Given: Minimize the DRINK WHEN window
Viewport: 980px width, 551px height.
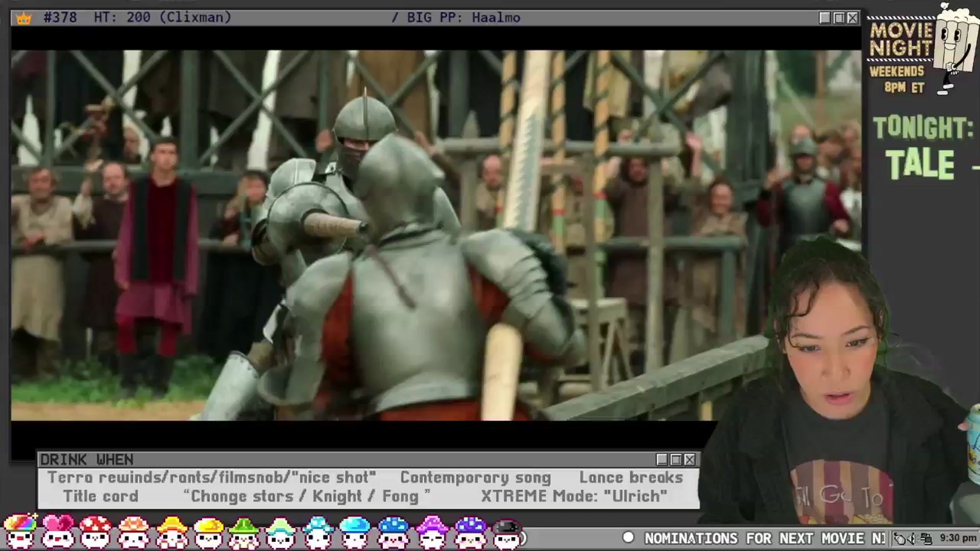Looking at the screenshot, I should point(661,460).
